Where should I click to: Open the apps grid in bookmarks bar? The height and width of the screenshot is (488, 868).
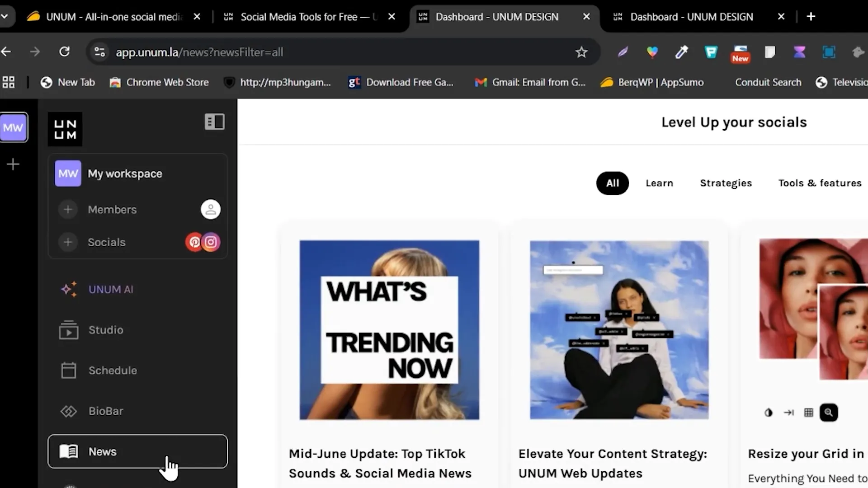pyautogui.click(x=9, y=82)
